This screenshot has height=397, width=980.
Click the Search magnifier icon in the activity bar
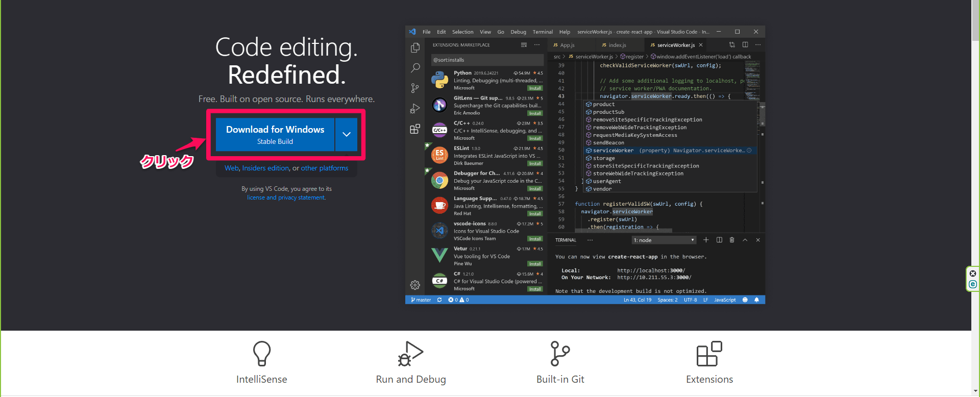coord(415,68)
